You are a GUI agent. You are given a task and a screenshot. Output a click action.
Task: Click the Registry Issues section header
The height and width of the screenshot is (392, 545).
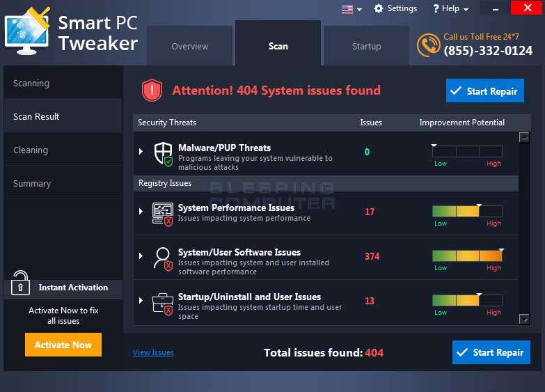click(326, 183)
